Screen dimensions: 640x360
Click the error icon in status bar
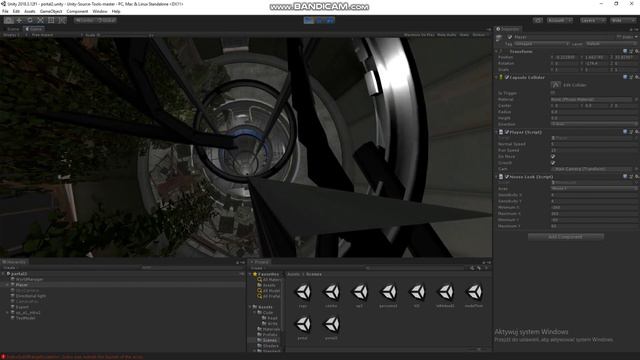click(3, 357)
